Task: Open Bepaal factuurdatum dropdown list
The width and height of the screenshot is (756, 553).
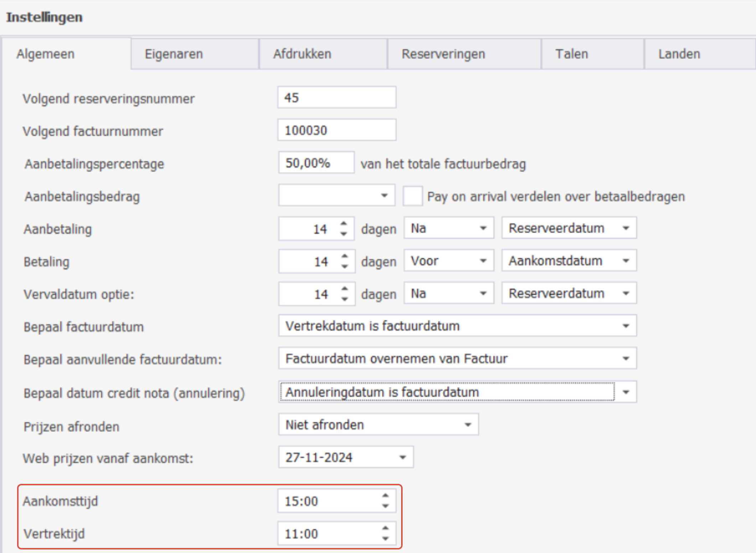Action: pos(626,326)
